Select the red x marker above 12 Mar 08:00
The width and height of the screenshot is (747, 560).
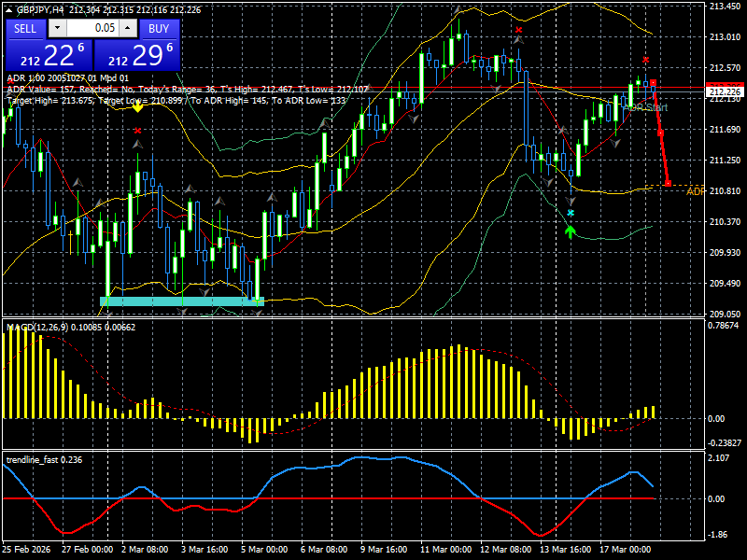point(519,30)
